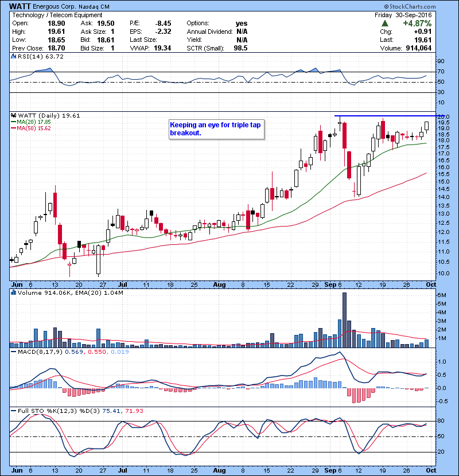The height and width of the screenshot is (476, 459).
Task: Click the Volume 914.06K, EMA(20) 1.04M label
Action: [71, 293]
